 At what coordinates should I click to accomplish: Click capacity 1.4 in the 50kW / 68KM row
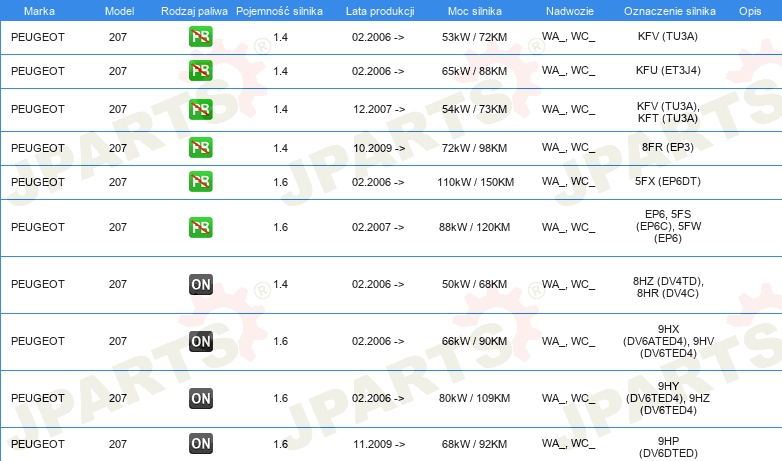[280, 284]
